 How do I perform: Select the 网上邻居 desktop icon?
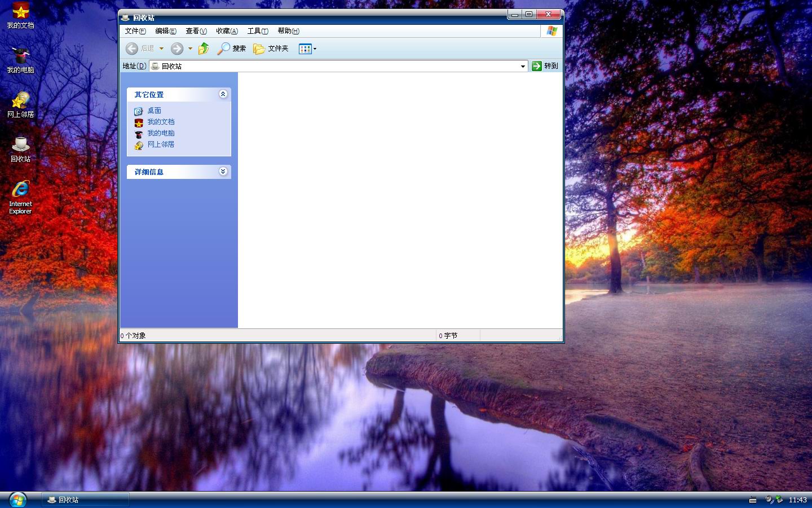20,104
